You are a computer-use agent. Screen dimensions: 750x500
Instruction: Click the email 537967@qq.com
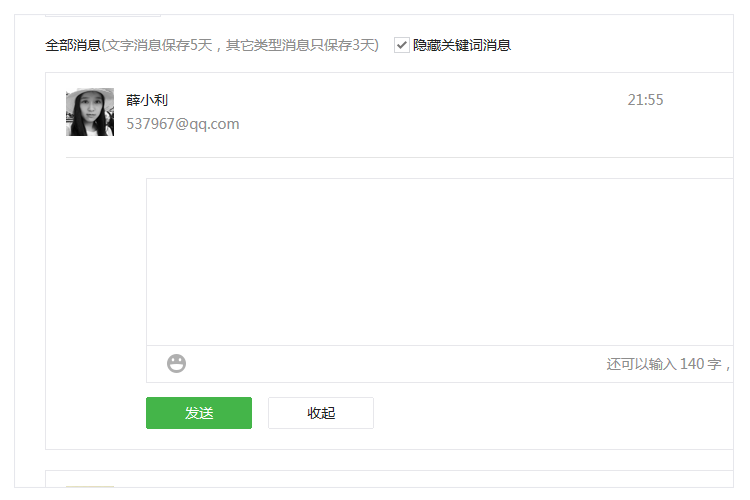click(183, 124)
